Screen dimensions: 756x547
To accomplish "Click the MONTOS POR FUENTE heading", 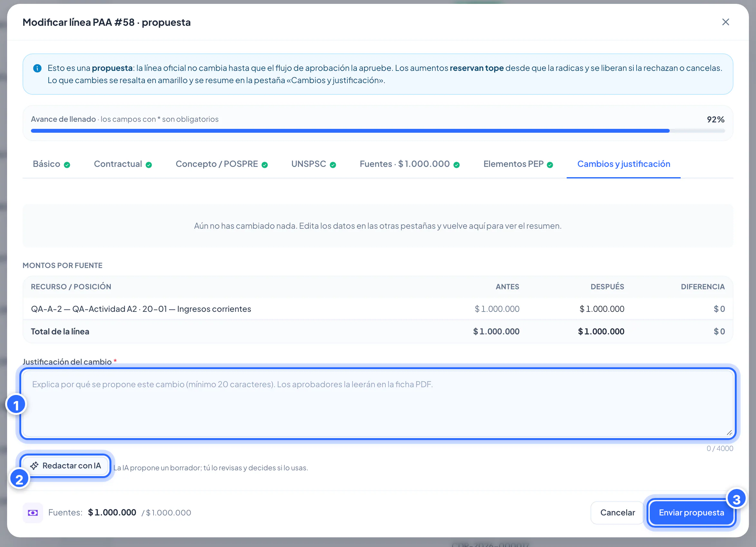I will (x=62, y=265).
